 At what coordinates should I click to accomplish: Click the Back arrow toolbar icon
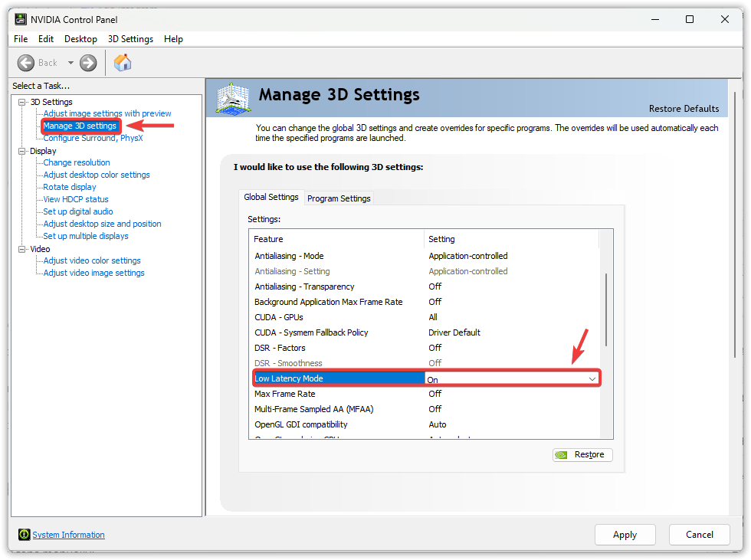coord(27,63)
